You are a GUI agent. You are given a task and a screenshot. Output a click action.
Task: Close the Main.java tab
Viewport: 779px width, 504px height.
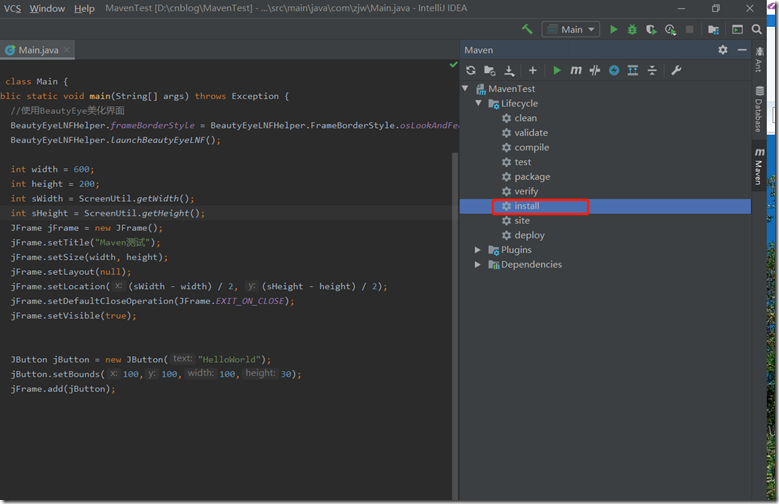(x=67, y=50)
